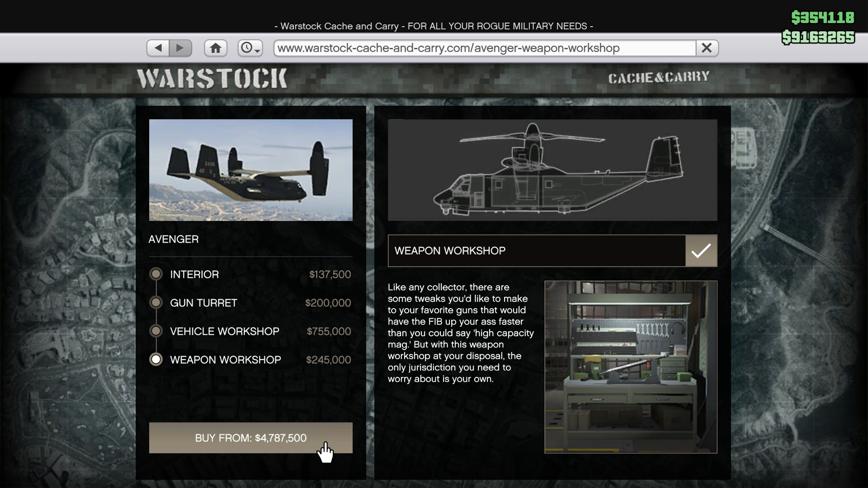Click the Avenger aircraft photo
This screenshot has height=488, width=868.
(x=250, y=170)
